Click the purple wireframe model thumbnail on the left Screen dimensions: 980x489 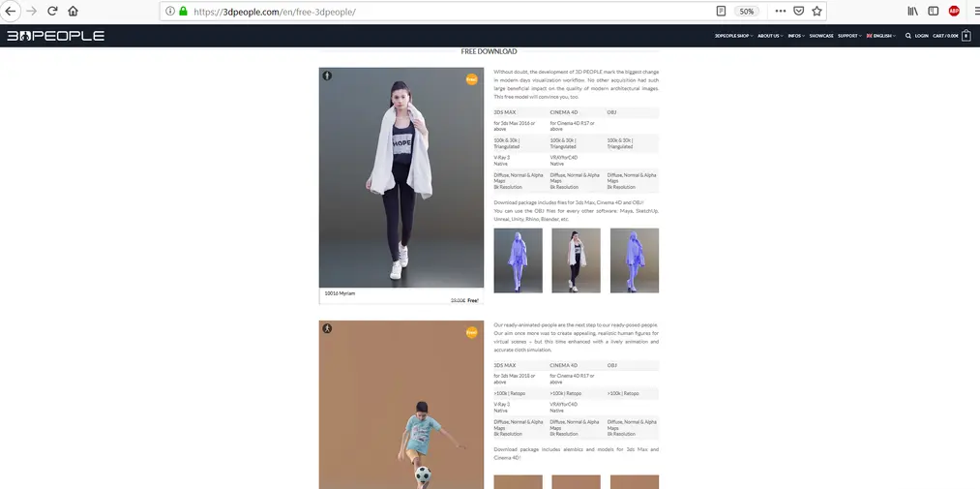tap(518, 260)
